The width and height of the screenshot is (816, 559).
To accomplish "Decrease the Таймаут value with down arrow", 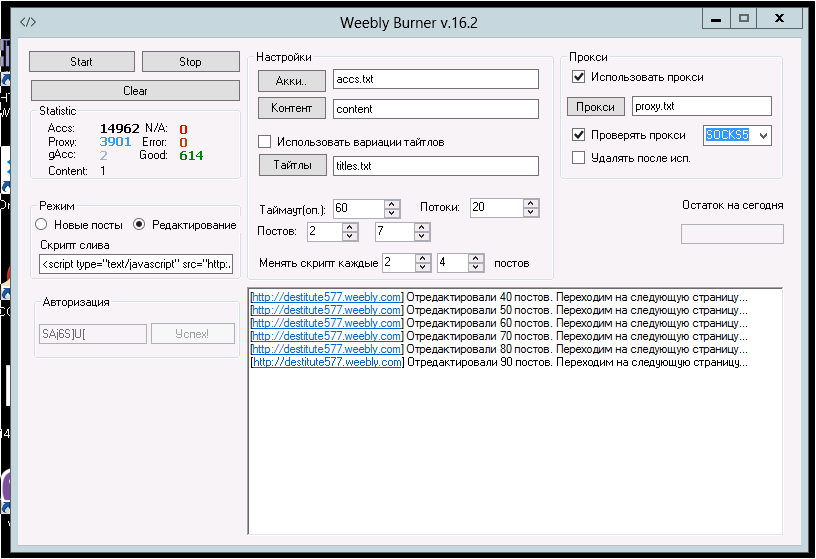I will point(392,213).
